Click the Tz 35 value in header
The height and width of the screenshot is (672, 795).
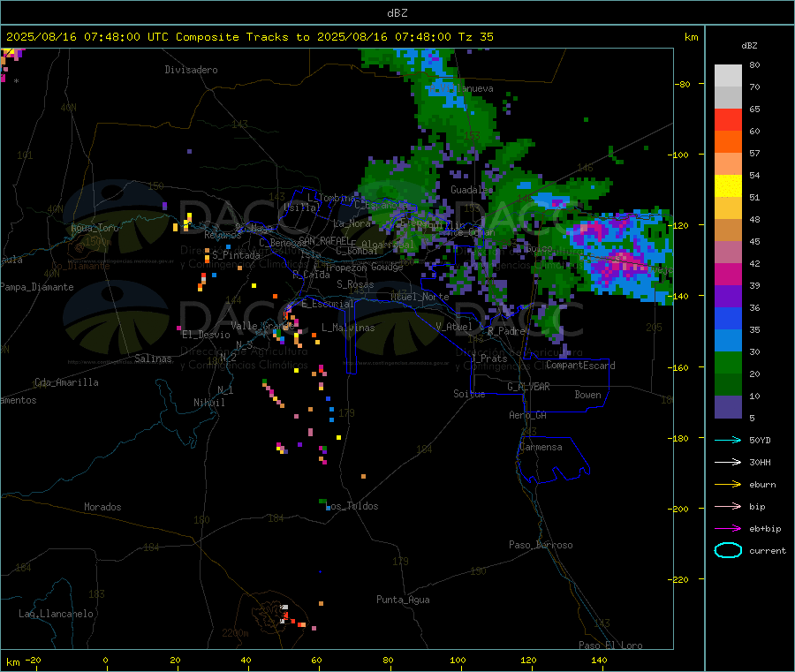pos(475,37)
